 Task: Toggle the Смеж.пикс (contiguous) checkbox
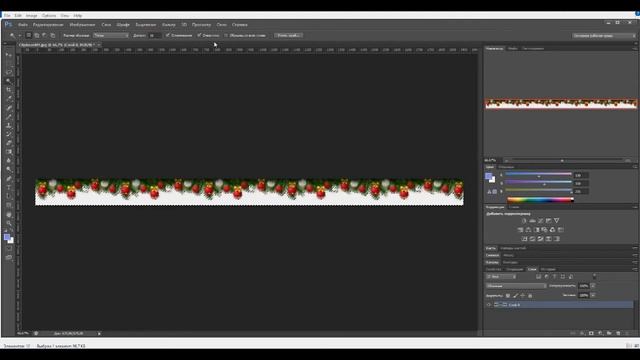coord(199,36)
